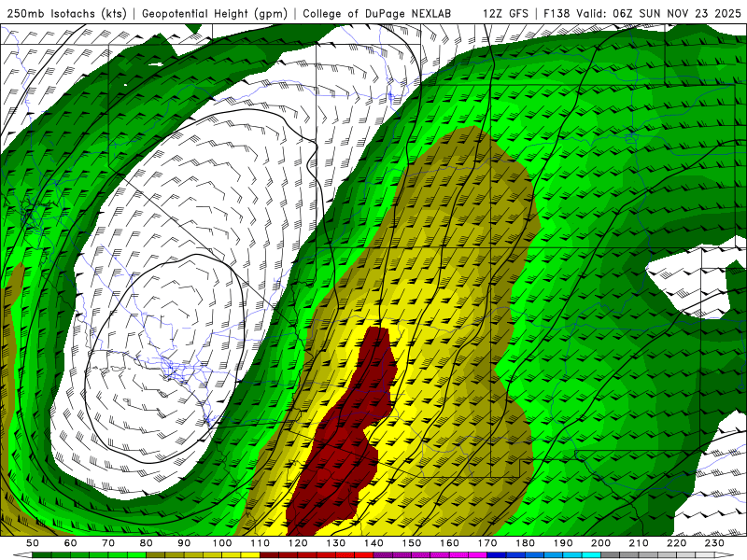Image resolution: width=747 pixels, height=560 pixels.
Task: Click the magenta swatch left of 170
Action: (478, 555)
